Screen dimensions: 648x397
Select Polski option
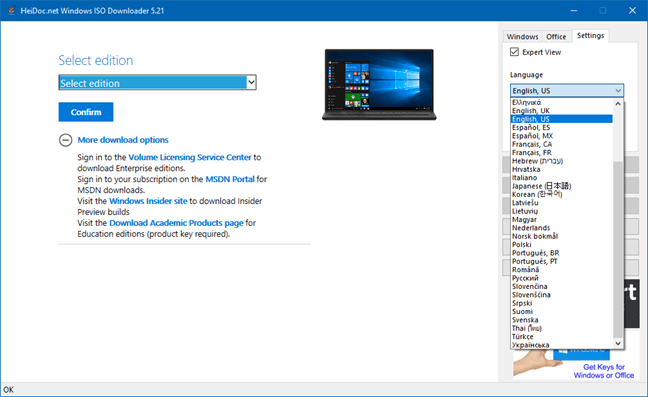pyautogui.click(x=561, y=245)
